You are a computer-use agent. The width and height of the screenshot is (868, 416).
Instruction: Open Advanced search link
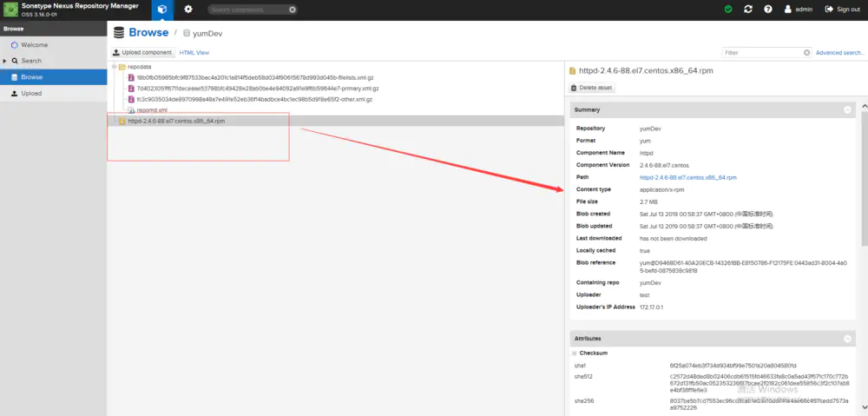(x=839, y=53)
